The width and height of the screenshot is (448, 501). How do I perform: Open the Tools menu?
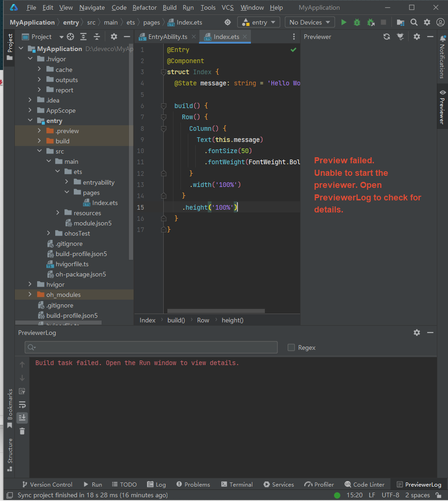point(208,7)
